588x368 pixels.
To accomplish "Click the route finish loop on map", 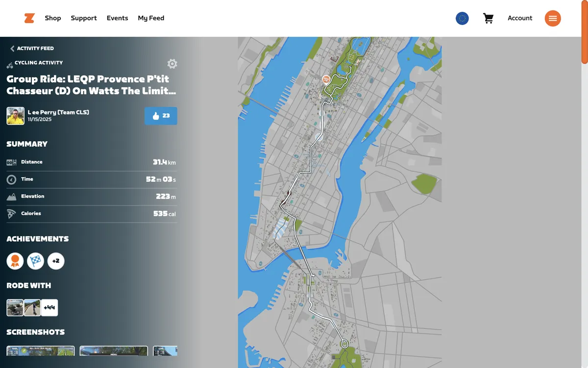I will 344,344.
